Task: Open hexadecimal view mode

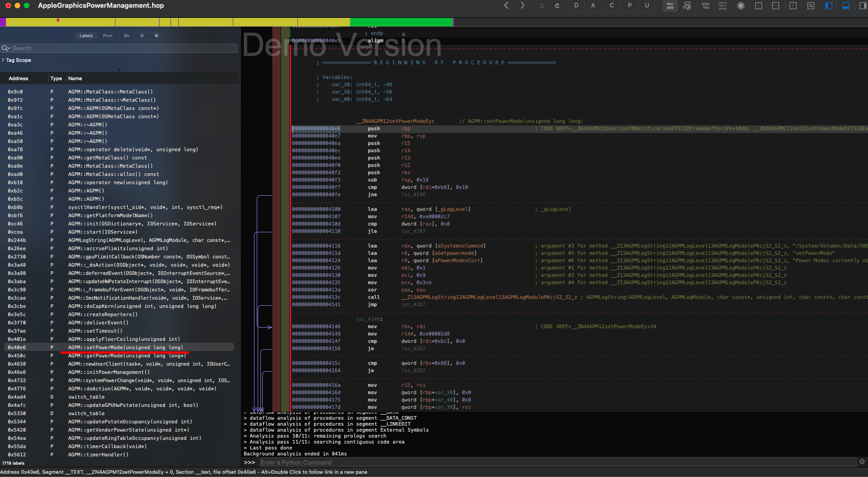Action: tap(723, 6)
